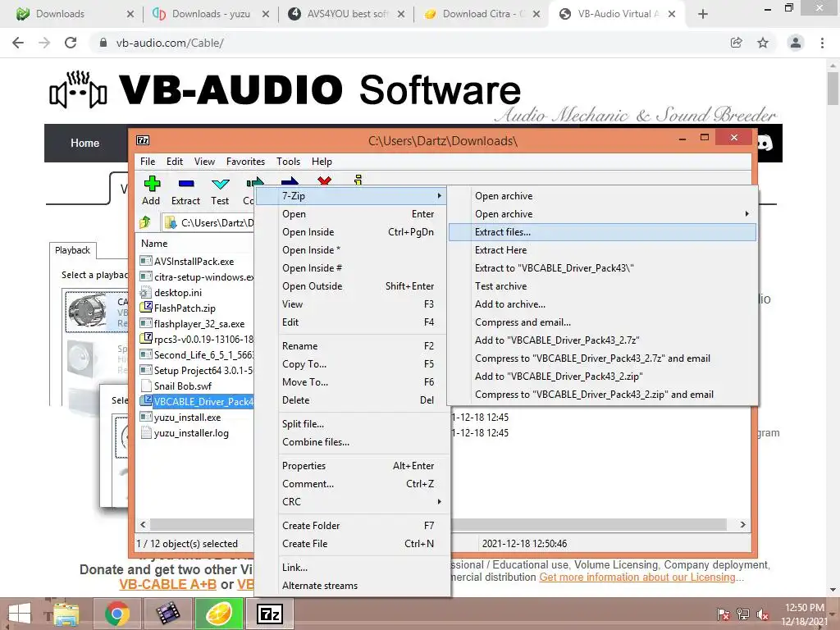Viewport: 840px width, 630px height.
Task: Click the VB-CABLE A+B link on the webpage
Action: click(167, 584)
